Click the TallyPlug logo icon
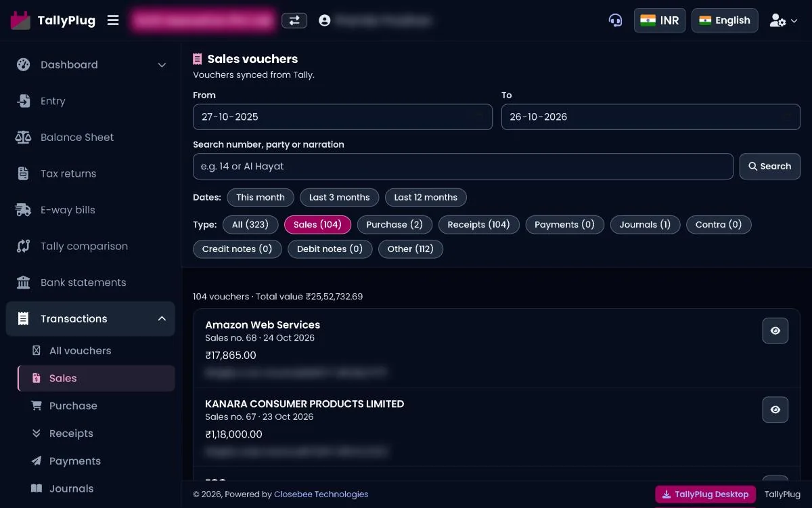Image resolution: width=812 pixels, height=508 pixels. (20, 20)
